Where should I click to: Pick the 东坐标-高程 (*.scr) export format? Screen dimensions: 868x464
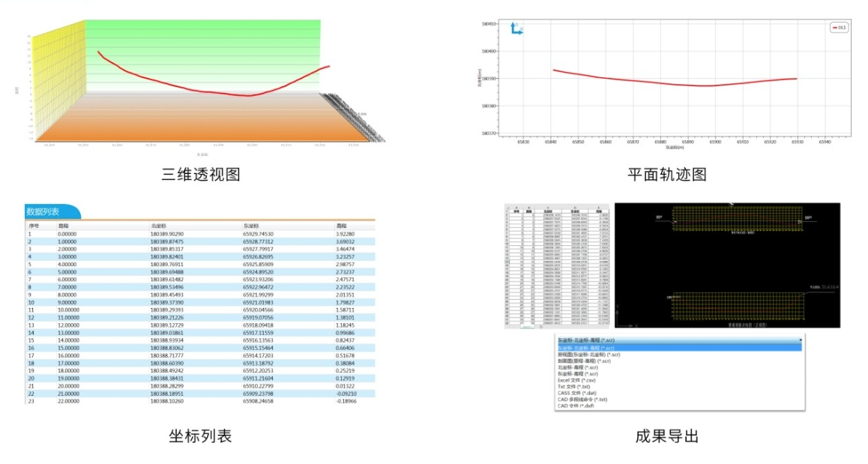click(x=578, y=374)
